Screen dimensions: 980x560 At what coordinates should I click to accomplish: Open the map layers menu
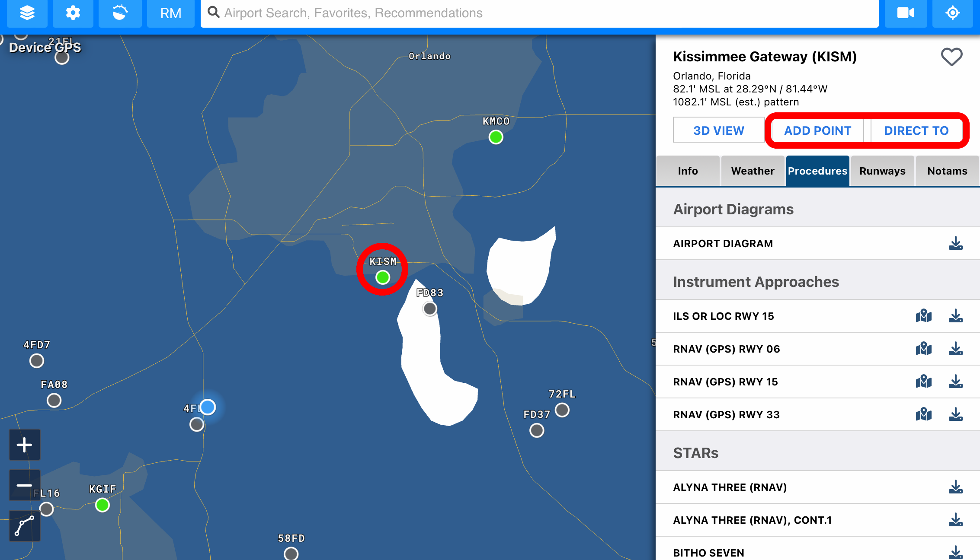pos(27,13)
